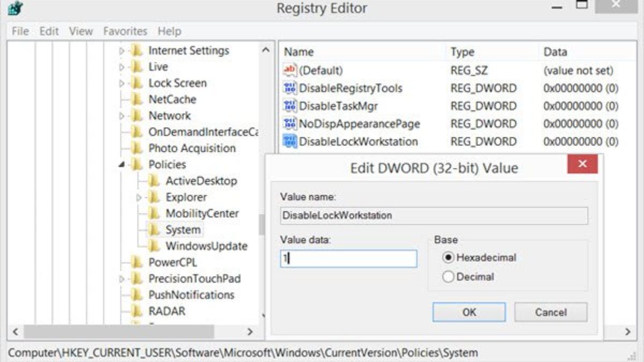
Task: Click the tree pane horizontal scrollbar
Action: point(118,332)
